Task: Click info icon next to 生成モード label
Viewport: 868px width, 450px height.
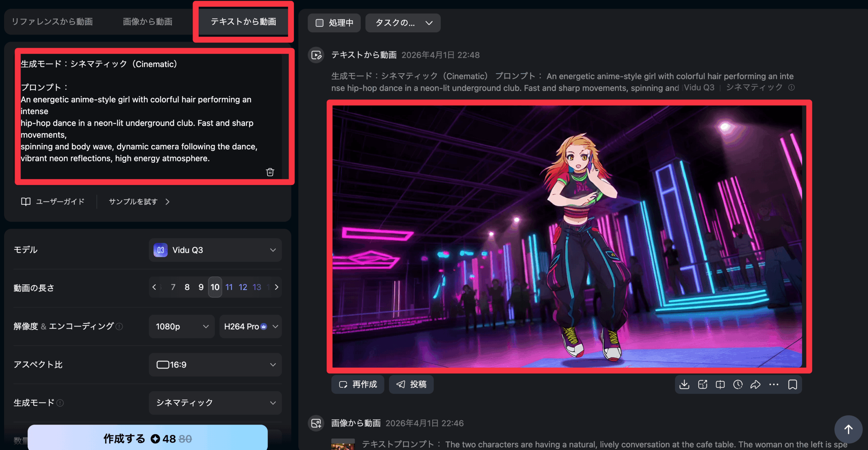Action: [60, 403]
